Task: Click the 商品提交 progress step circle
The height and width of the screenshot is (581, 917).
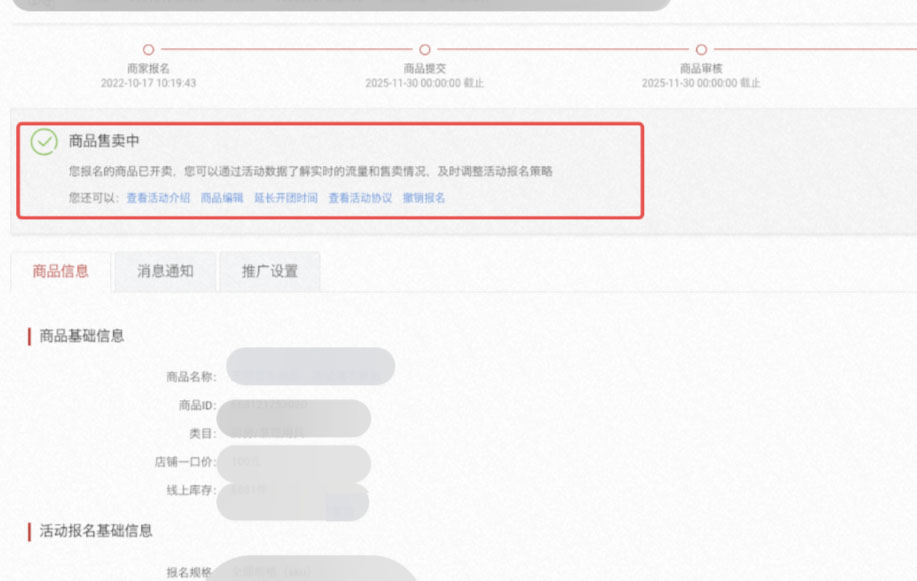Action: [424, 48]
